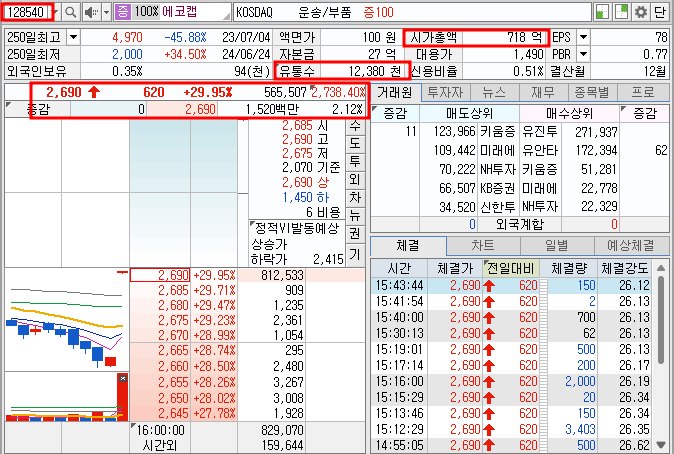674x454 pixels.
Task: Click the 기 side button
Action: pyautogui.click(x=355, y=254)
